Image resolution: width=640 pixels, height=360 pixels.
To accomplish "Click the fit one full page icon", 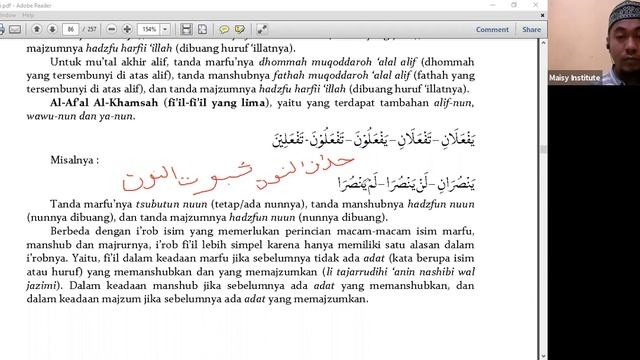I will click(x=202, y=29).
